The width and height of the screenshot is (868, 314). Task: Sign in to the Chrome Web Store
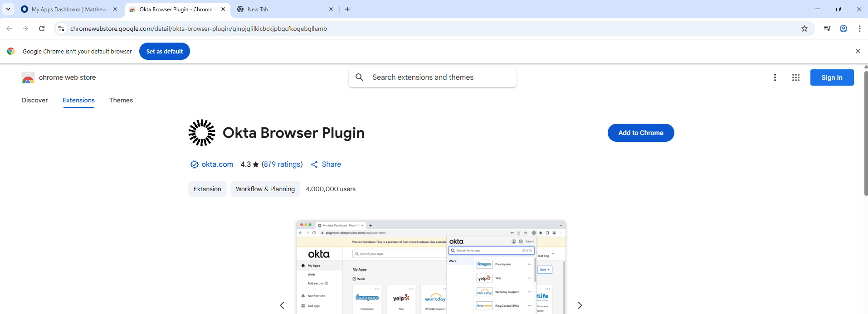click(x=832, y=77)
